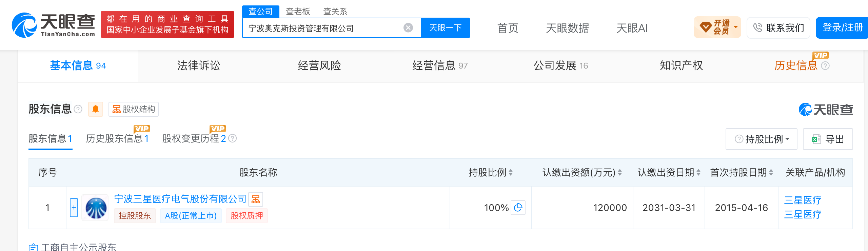
Task: Expand shareholder row with plus button
Action: 74,208
